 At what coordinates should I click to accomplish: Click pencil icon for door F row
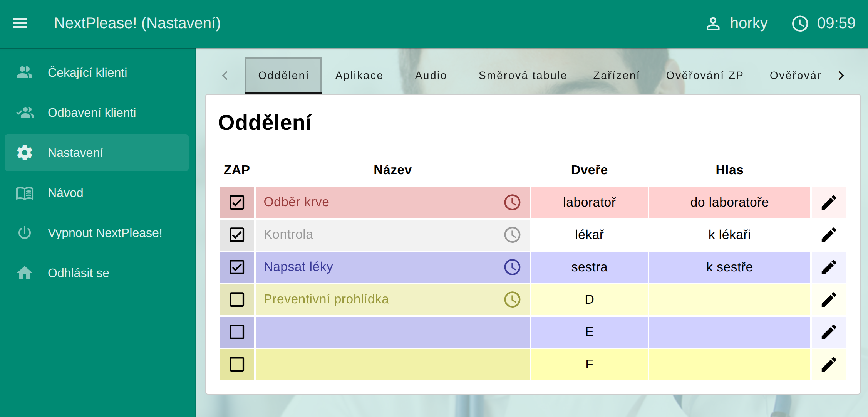(x=829, y=364)
